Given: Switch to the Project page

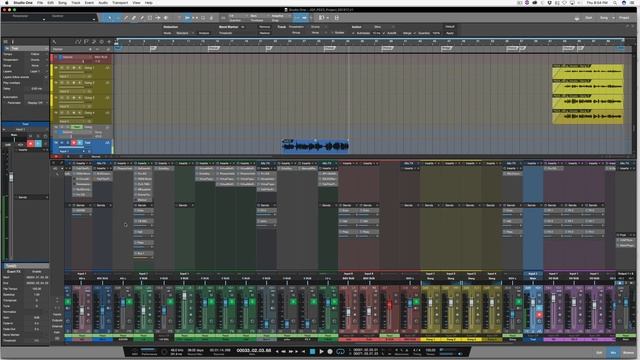Looking at the screenshot, I should pyautogui.click(x=624, y=18).
